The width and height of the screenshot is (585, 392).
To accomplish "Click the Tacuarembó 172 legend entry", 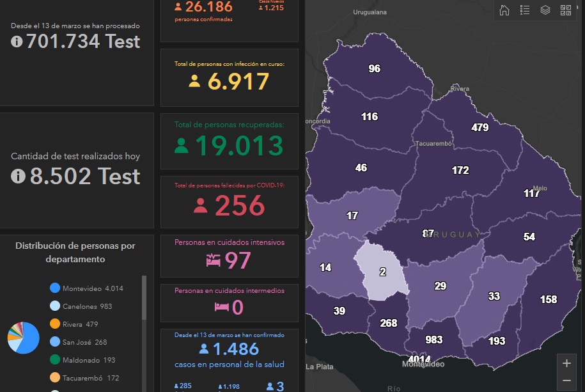I will pos(91,378).
